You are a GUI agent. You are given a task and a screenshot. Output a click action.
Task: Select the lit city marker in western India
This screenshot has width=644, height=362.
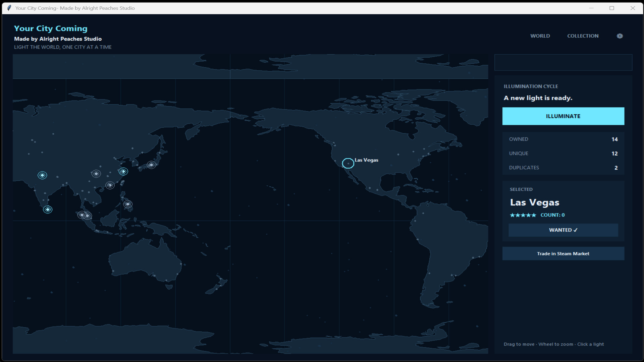[x=42, y=175]
